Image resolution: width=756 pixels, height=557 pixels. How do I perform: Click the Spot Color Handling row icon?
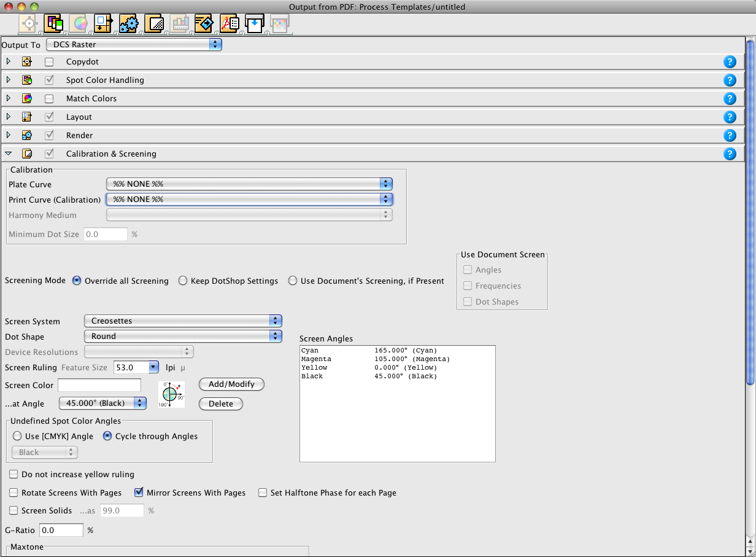(x=27, y=80)
